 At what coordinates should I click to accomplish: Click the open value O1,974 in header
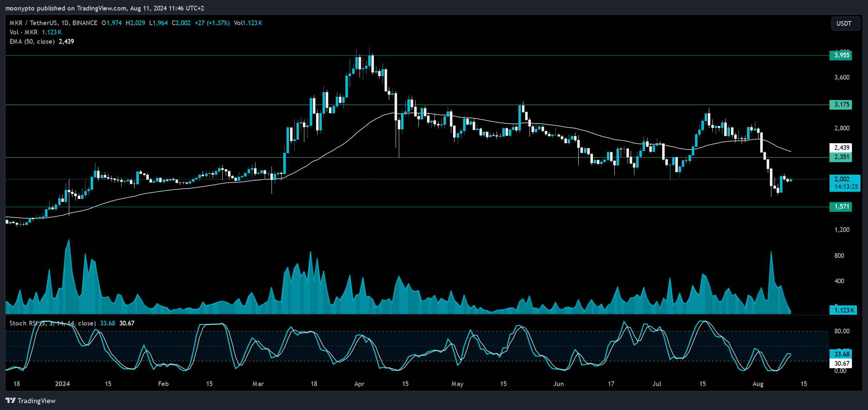112,23
